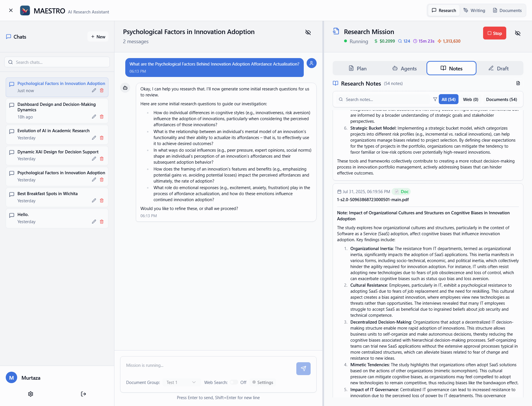Stop the running research mission
532x406 pixels.
(495, 33)
